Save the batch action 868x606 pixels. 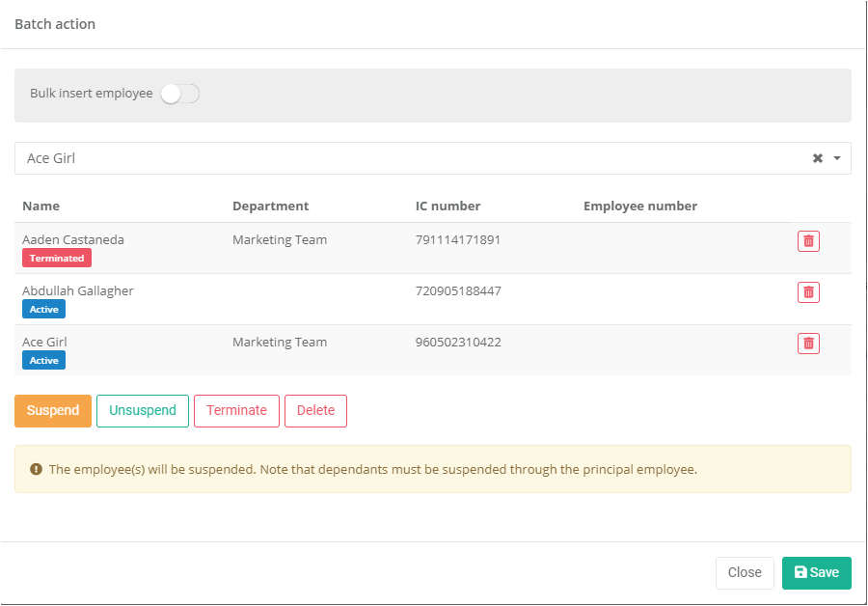[x=816, y=572]
